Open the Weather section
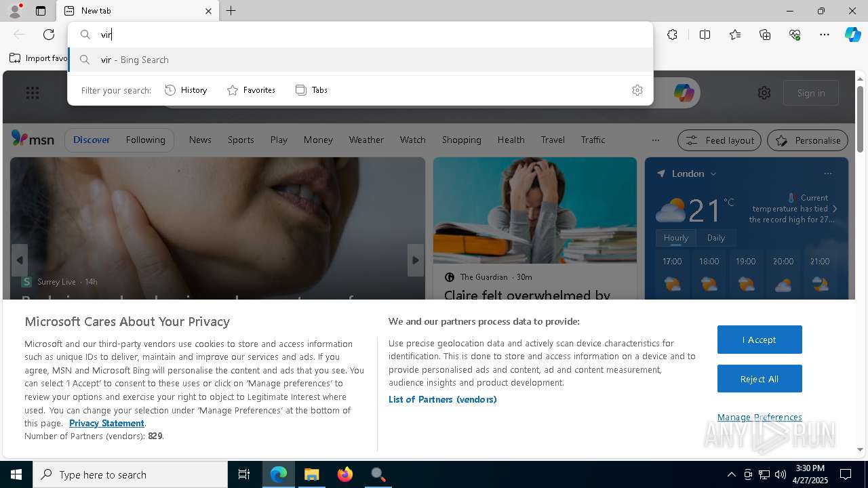The height and width of the screenshot is (488, 868). (x=366, y=140)
